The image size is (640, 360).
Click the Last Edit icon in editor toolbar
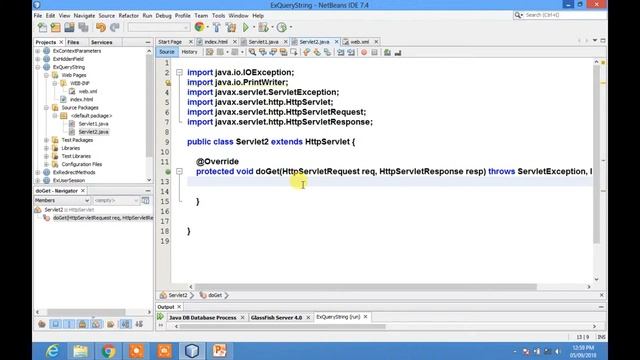[210, 52]
